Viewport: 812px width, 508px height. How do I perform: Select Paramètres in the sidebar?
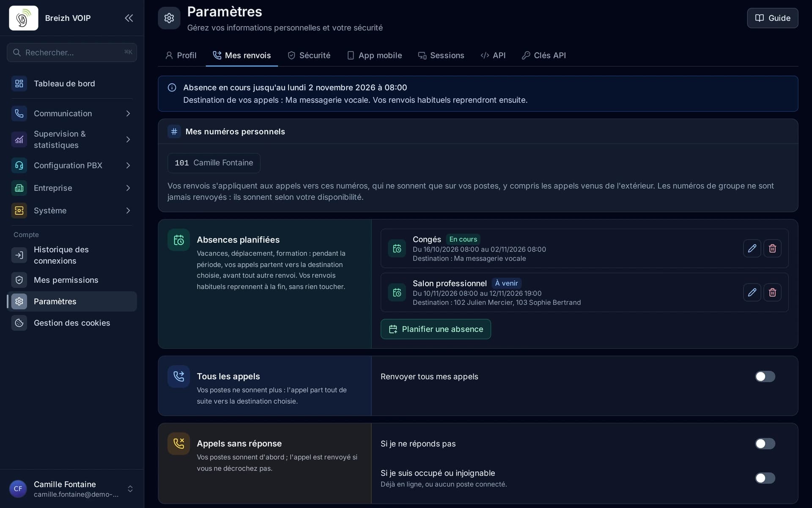click(x=72, y=301)
